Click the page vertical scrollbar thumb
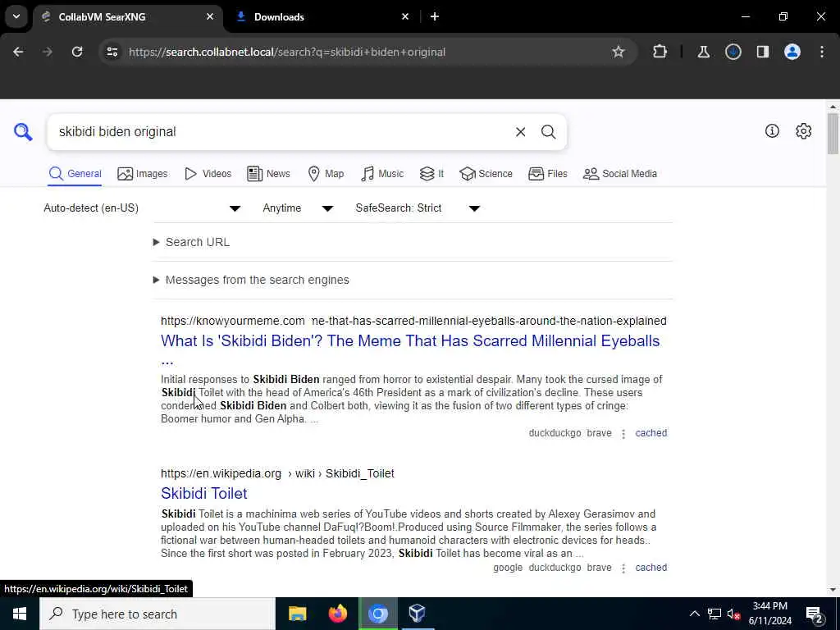The height and width of the screenshot is (630, 840). (833, 133)
